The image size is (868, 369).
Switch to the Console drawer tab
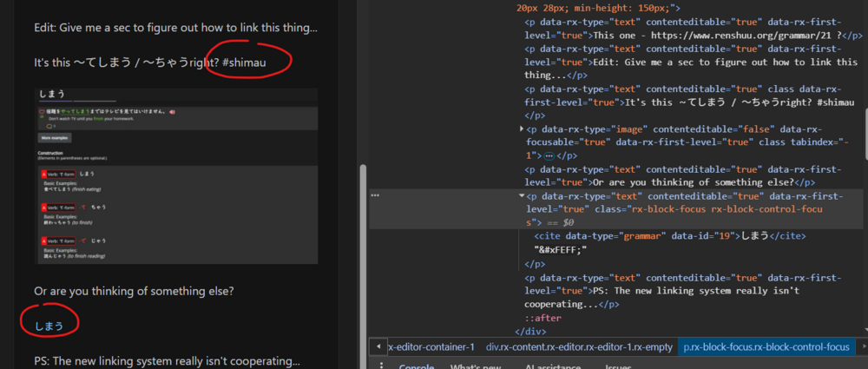[416, 366]
